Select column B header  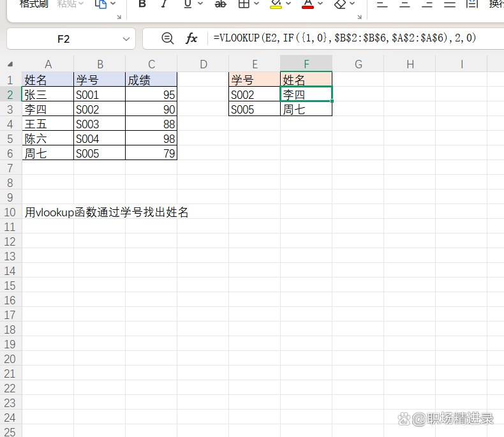[100, 64]
